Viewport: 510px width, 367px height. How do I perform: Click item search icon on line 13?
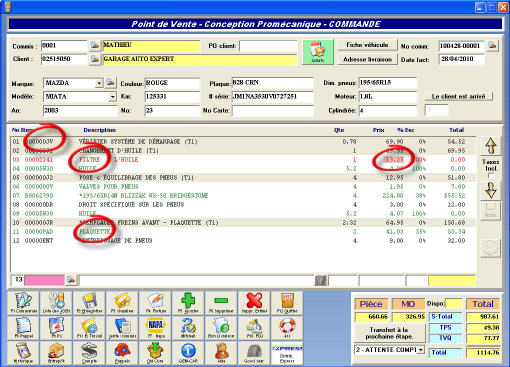(x=71, y=280)
